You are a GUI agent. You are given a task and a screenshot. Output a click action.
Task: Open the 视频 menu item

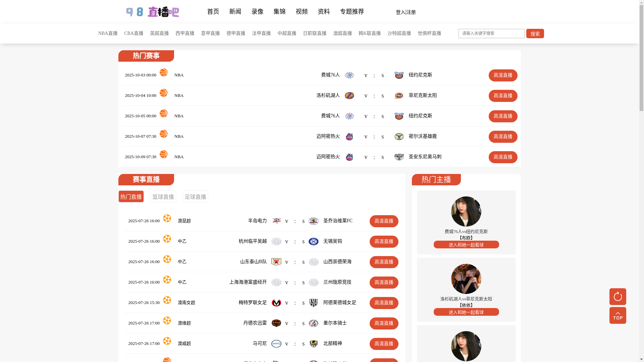[x=302, y=12]
